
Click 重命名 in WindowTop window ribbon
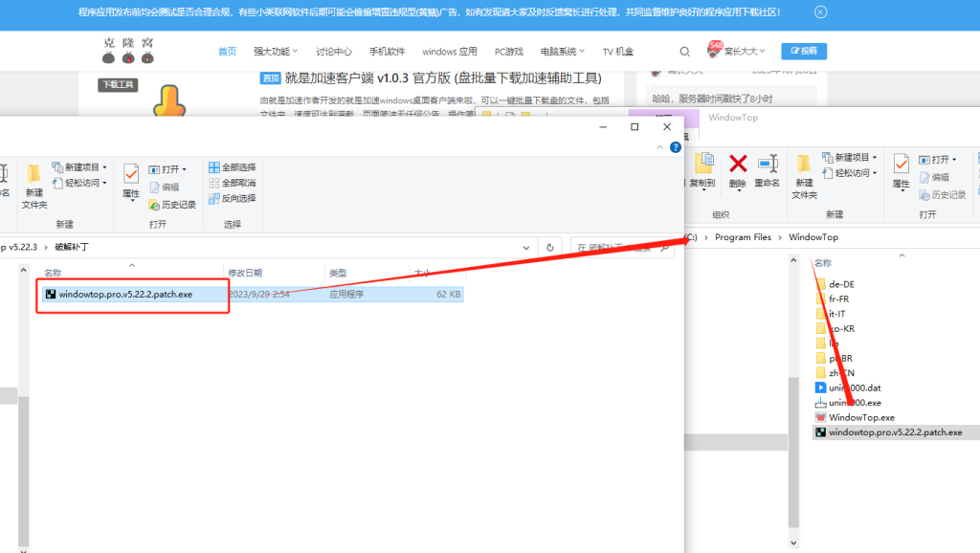click(767, 170)
